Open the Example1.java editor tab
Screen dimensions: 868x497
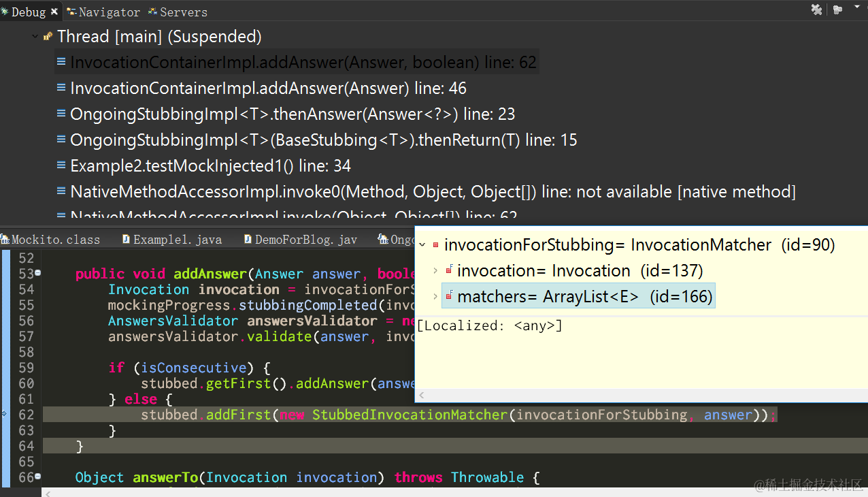click(178, 240)
